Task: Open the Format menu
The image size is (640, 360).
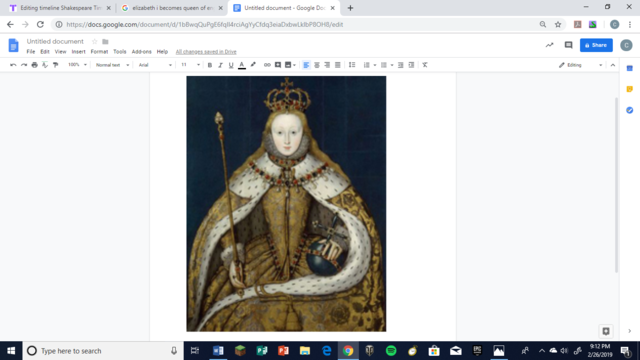Action: tap(99, 52)
